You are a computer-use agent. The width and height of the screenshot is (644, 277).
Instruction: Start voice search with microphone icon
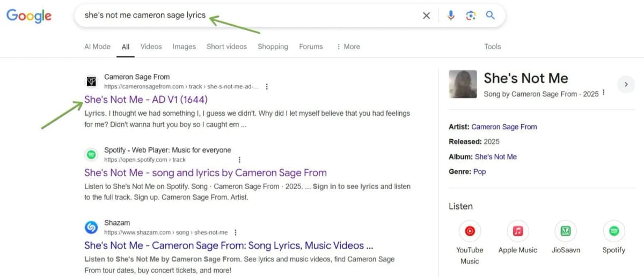coord(451,16)
